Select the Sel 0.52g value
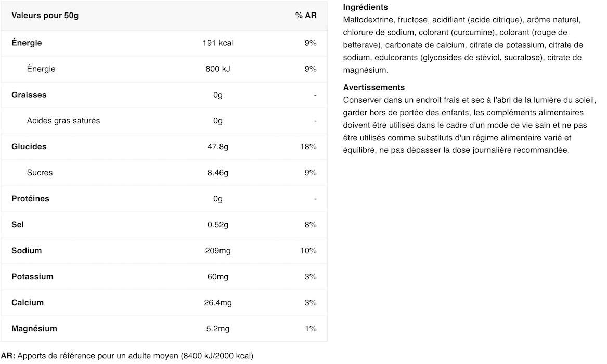This screenshot has height=364, width=607. [x=218, y=224]
